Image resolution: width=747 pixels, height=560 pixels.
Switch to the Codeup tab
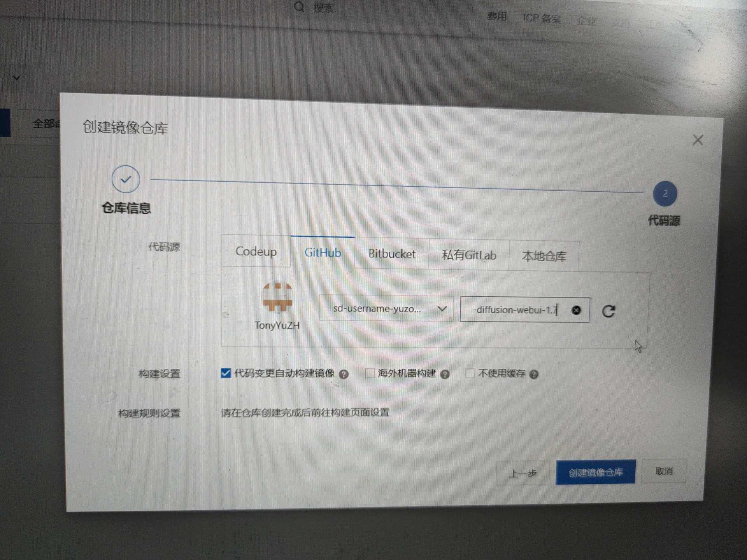256,252
